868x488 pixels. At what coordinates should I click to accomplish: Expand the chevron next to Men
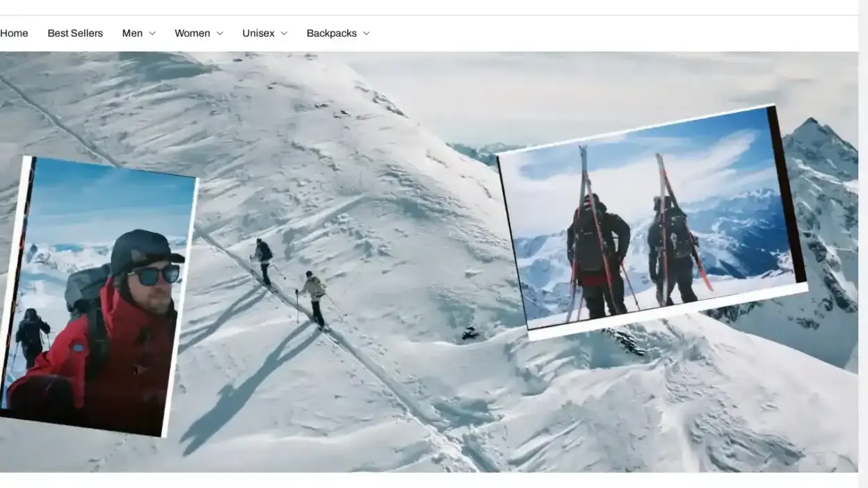coord(152,33)
